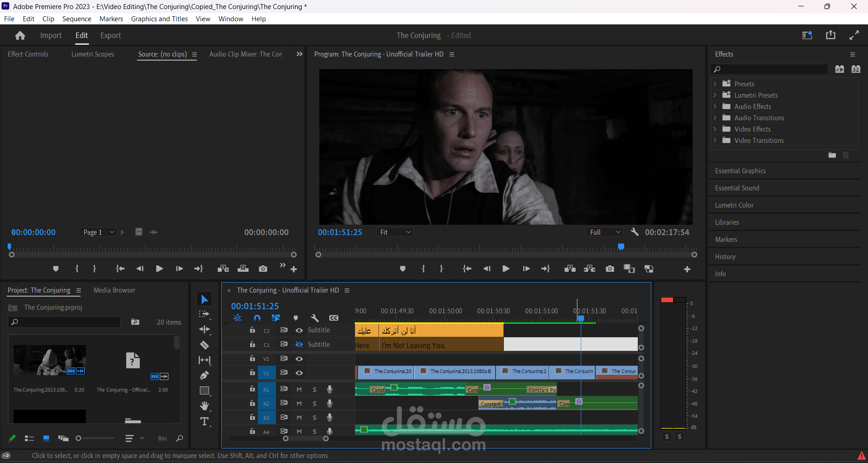This screenshot has height=463, width=868.
Task: Expand the Audio Transitions folder
Action: tap(715, 118)
